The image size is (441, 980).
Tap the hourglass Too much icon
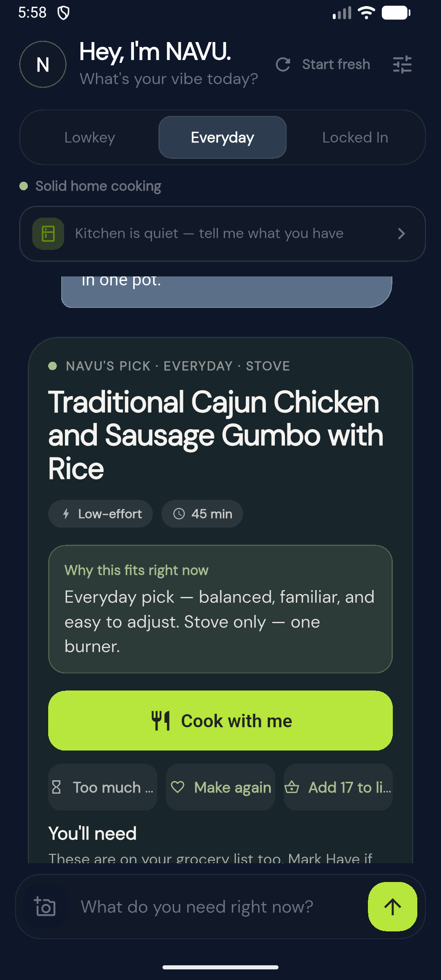coord(56,787)
